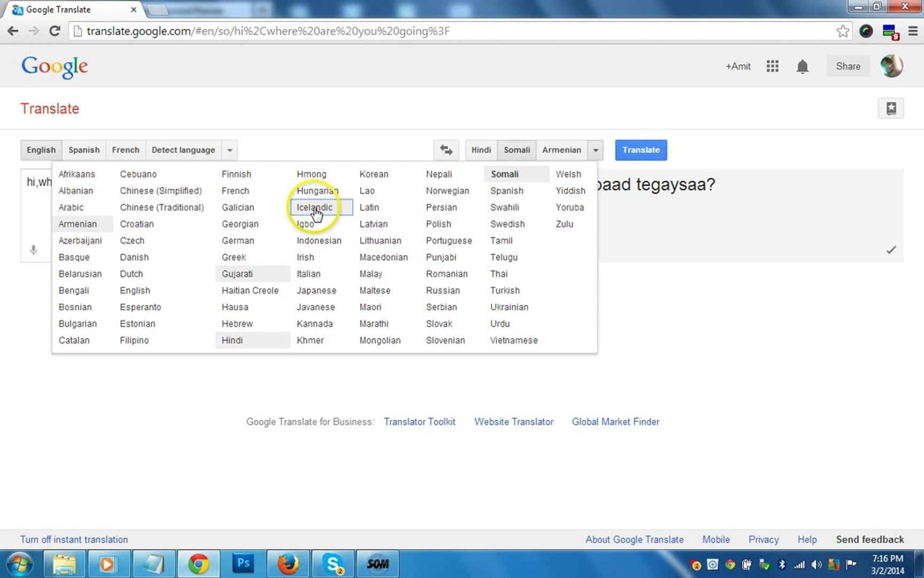Screen dimensions: 924x578
Task: Toggle Detect language source option
Action: click(183, 150)
